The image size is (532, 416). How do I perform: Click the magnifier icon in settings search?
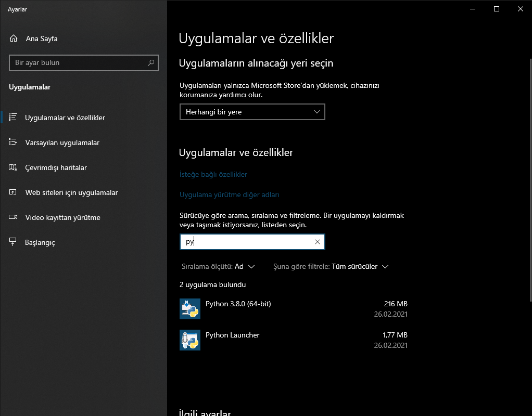[x=151, y=63]
